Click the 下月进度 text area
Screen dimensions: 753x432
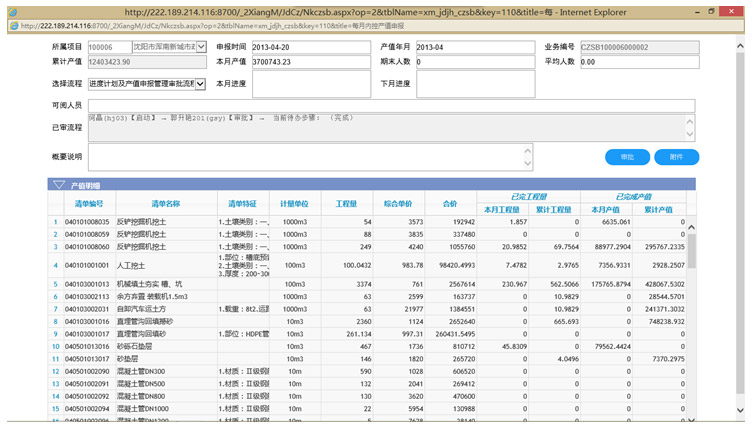475,84
